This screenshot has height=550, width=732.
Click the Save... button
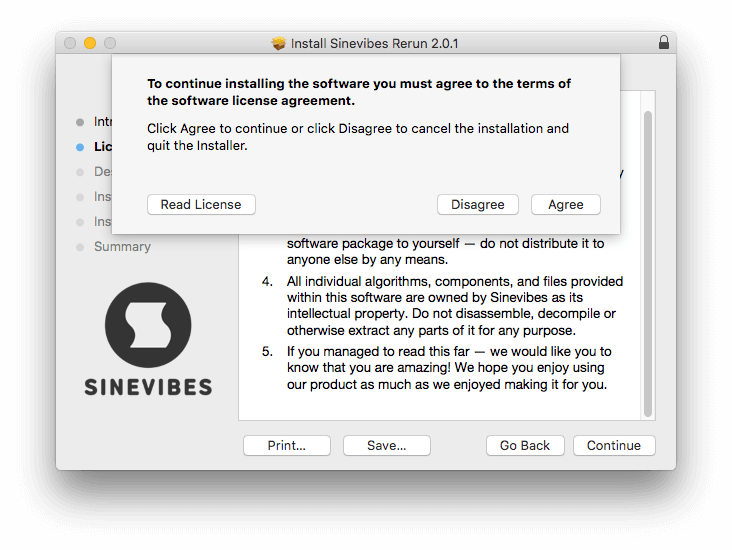[x=387, y=445]
